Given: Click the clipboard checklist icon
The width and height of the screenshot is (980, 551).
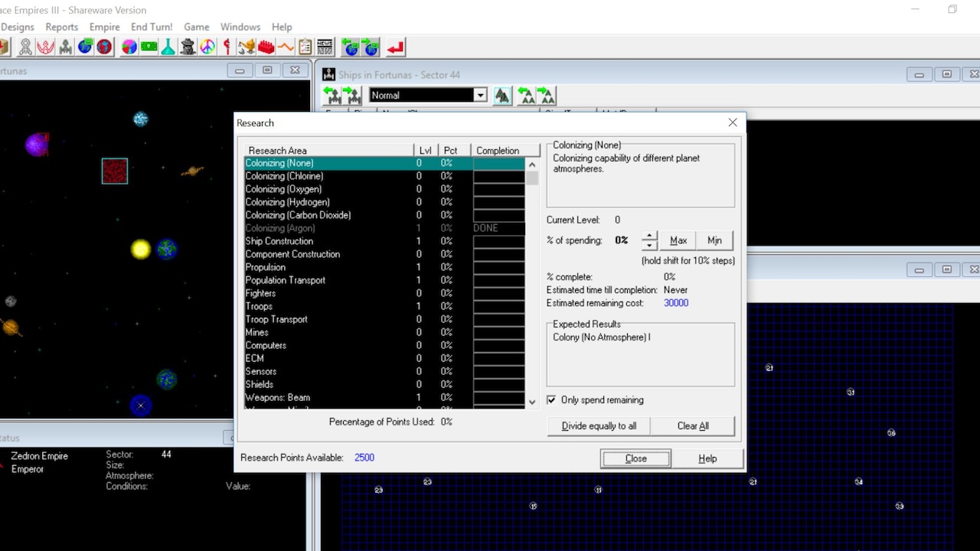Looking at the screenshot, I should [x=305, y=47].
